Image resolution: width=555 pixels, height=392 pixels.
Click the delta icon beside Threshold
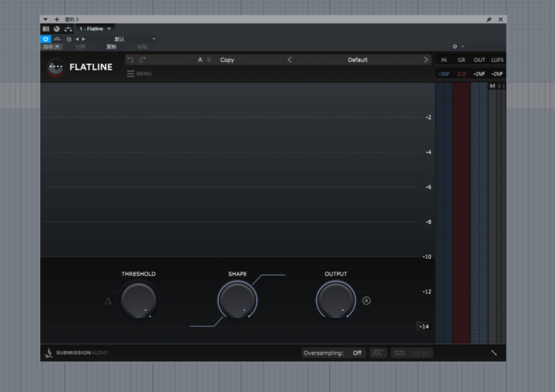108,301
